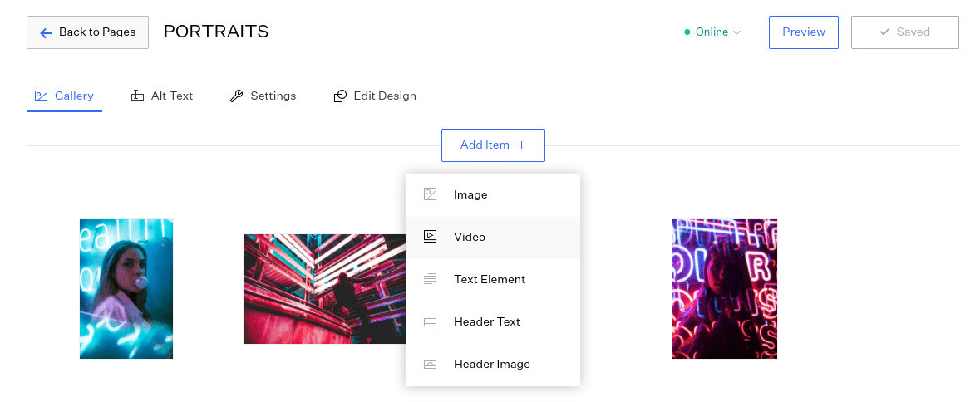Click the Settings wrench icon
Screen dimensions: 980x402
tap(236, 96)
